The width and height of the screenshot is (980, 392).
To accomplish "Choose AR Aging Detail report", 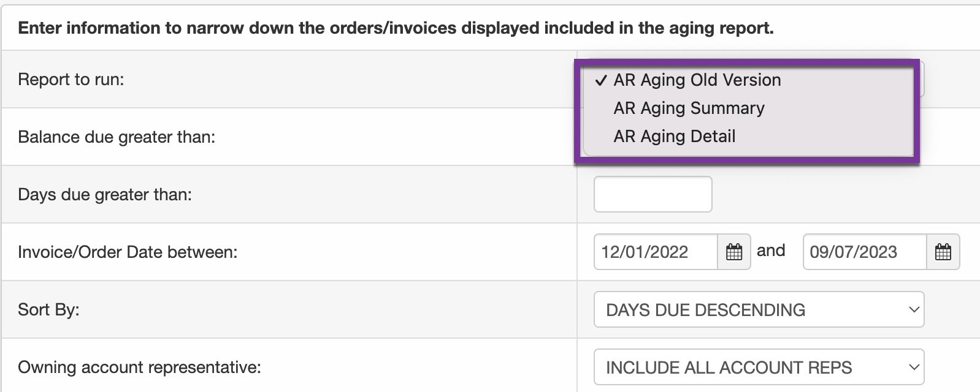I will (x=675, y=136).
